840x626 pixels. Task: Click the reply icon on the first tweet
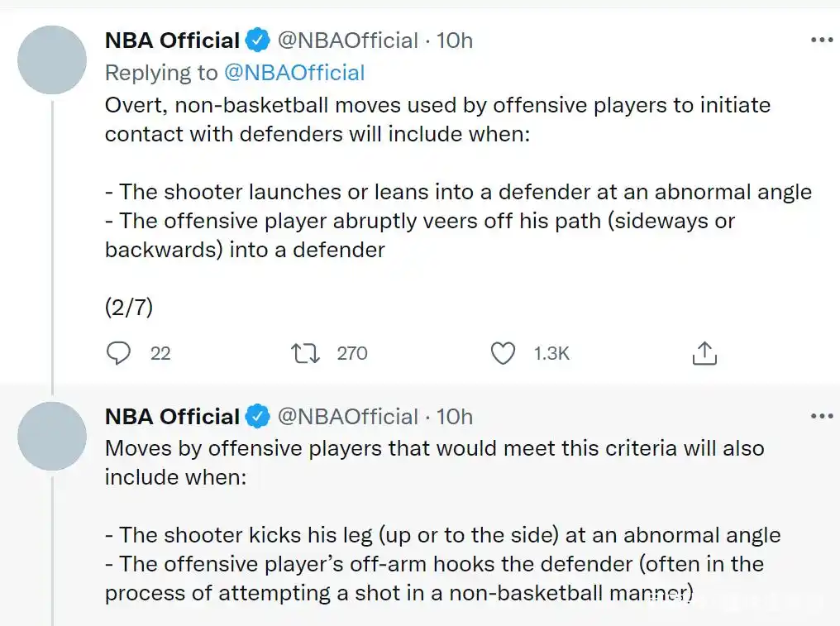pyautogui.click(x=119, y=354)
